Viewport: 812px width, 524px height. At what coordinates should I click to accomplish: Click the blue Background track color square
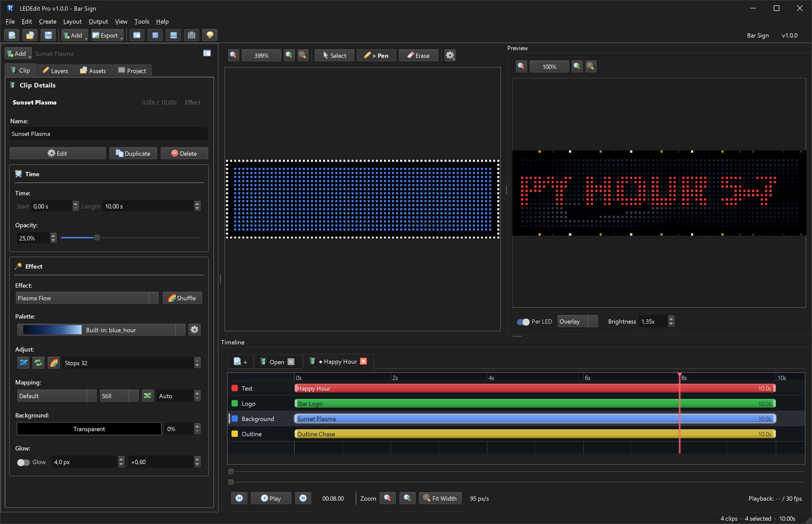coord(235,419)
